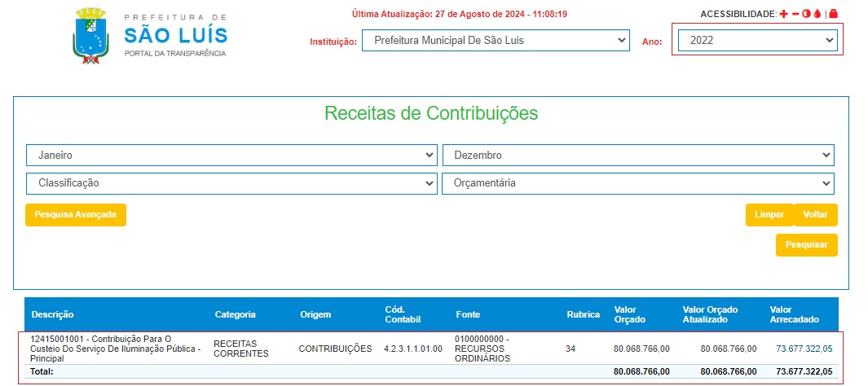Click the increase font size plus icon
The width and height of the screenshot is (868, 386).
point(784,14)
